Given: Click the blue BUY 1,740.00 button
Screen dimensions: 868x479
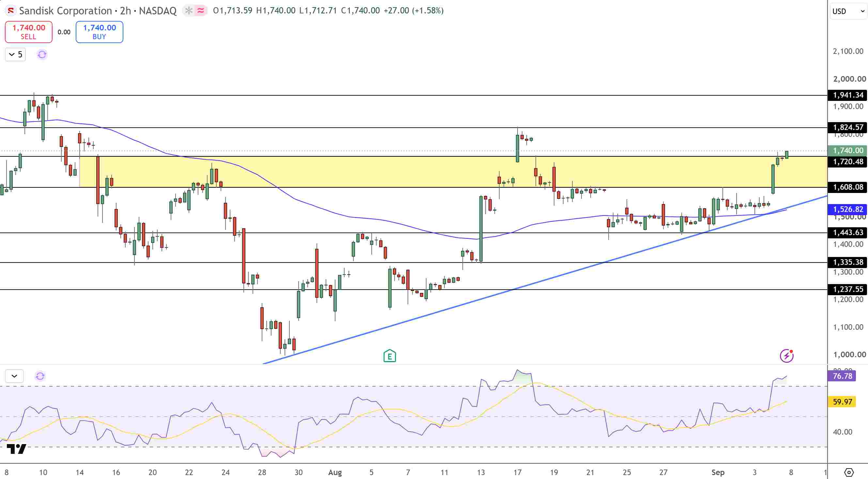Looking at the screenshot, I should pos(100,32).
